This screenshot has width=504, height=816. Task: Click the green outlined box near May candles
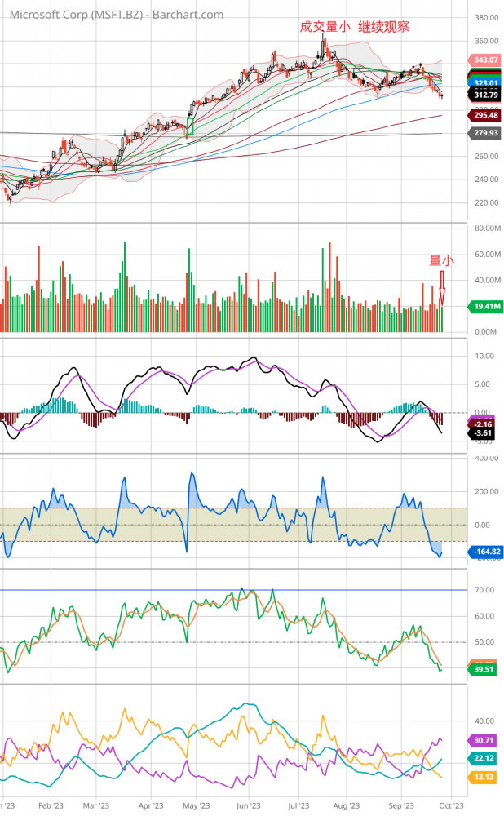pyautogui.click(x=190, y=126)
